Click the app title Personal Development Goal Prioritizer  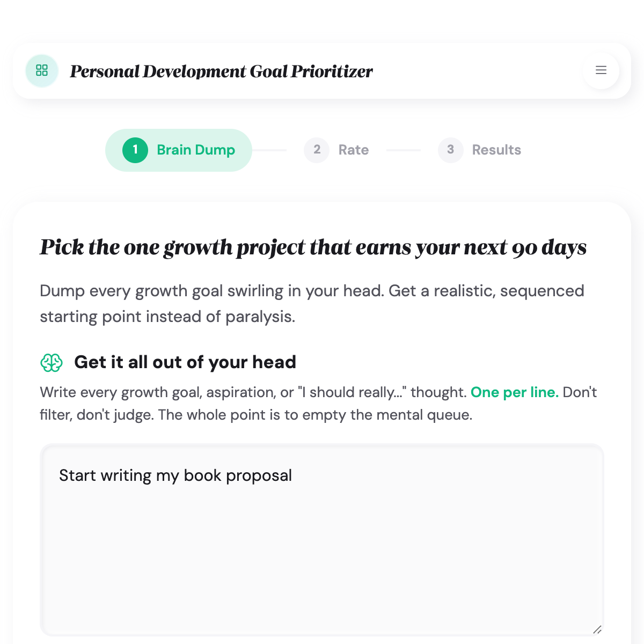click(221, 71)
